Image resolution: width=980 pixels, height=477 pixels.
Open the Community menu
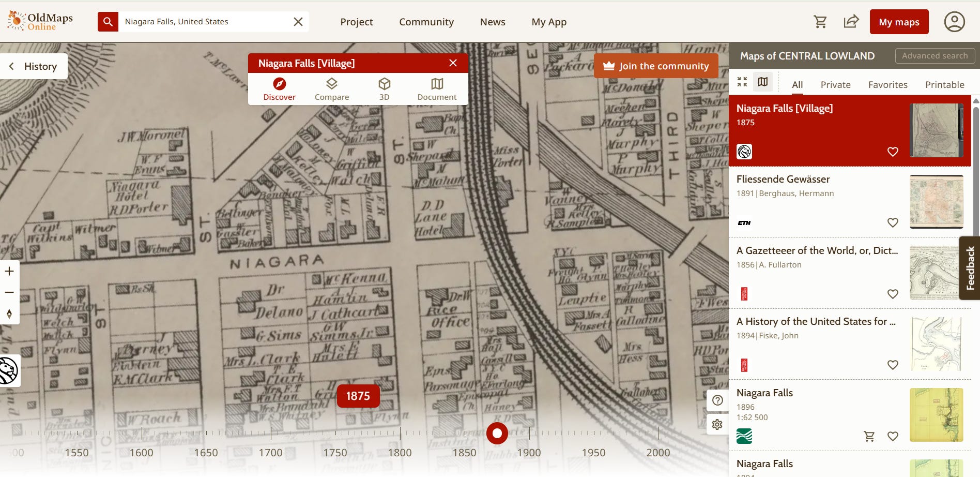pyautogui.click(x=426, y=22)
